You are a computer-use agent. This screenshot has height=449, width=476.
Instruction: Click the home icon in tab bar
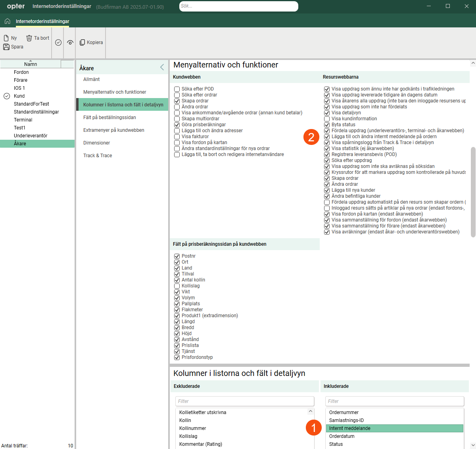[x=7, y=21]
